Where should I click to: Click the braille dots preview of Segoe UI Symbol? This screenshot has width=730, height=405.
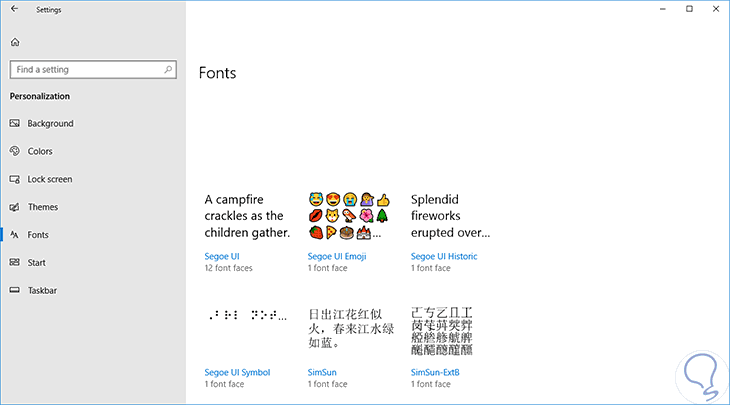[248, 316]
